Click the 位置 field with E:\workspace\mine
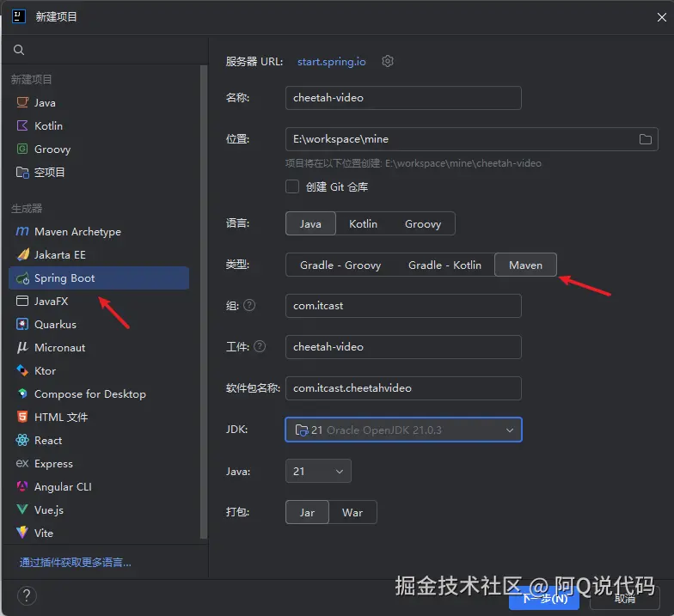The height and width of the screenshot is (616, 674). coord(471,139)
